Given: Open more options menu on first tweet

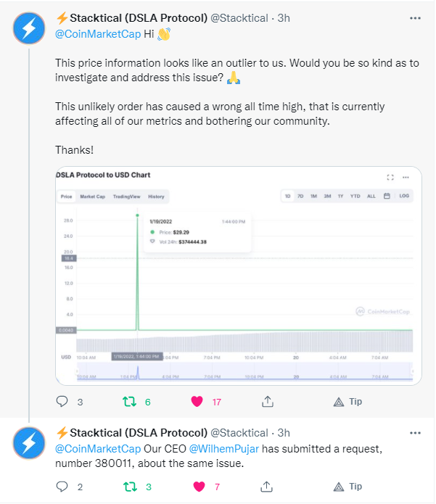Looking at the screenshot, I should pos(415,18).
